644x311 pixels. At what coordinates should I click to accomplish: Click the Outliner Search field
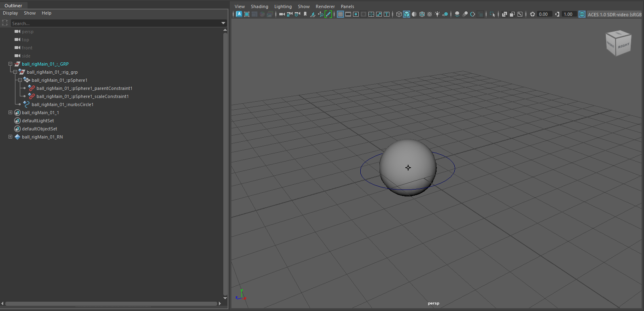coord(116,23)
